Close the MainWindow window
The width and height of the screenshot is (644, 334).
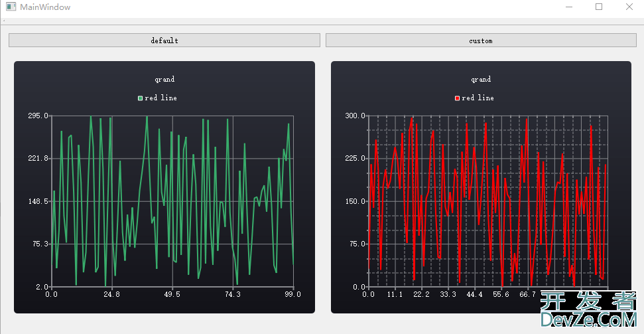pyautogui.click(x=629, y=7)
